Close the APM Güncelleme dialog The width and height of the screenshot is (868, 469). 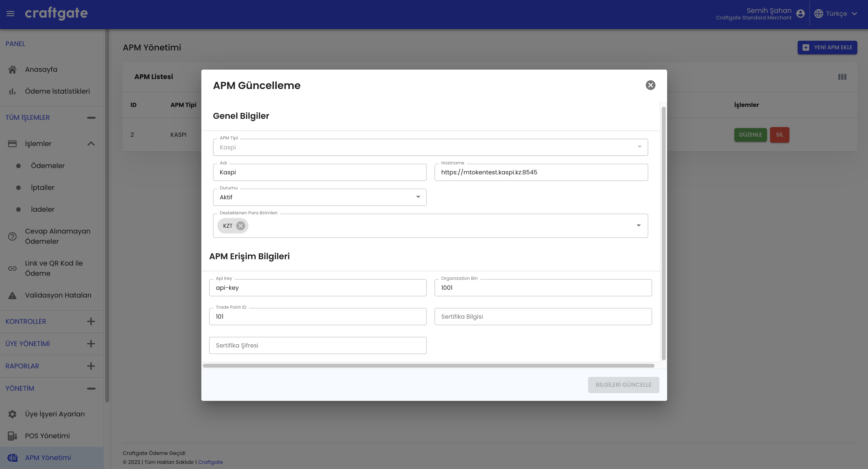(650, 85)
